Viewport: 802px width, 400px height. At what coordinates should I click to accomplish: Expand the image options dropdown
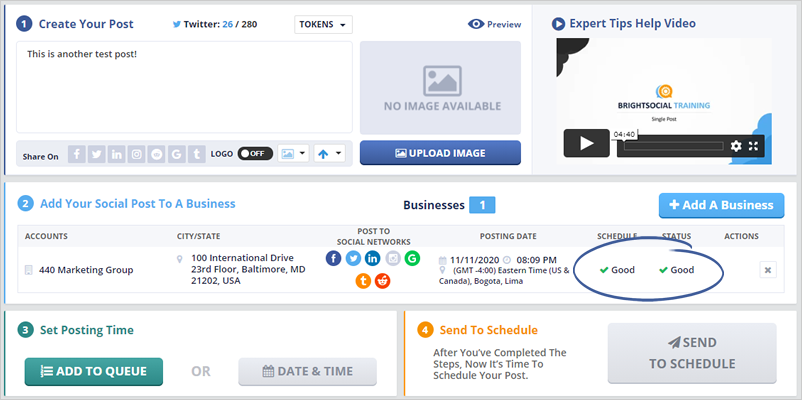click(292, 154)
